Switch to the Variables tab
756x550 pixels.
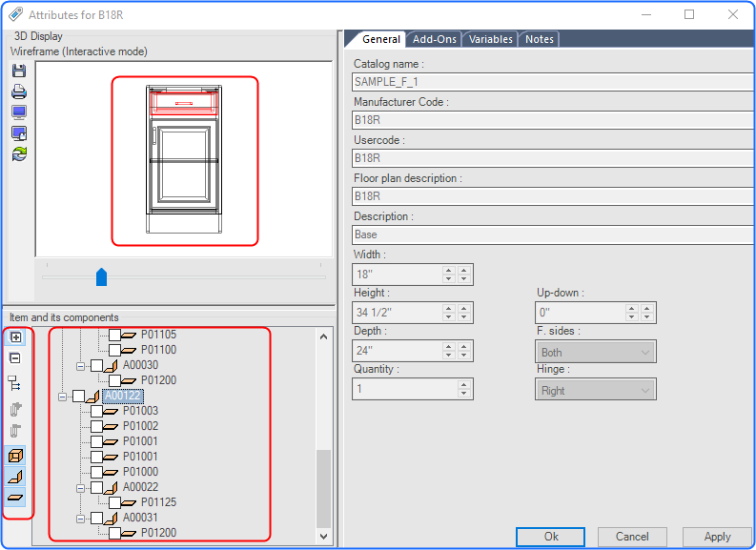coord(490,39)
